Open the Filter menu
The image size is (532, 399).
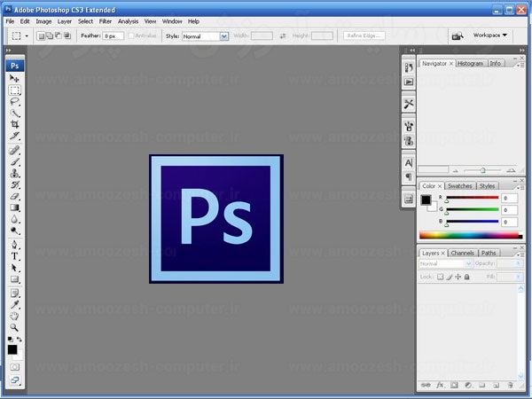click(106, 21)
